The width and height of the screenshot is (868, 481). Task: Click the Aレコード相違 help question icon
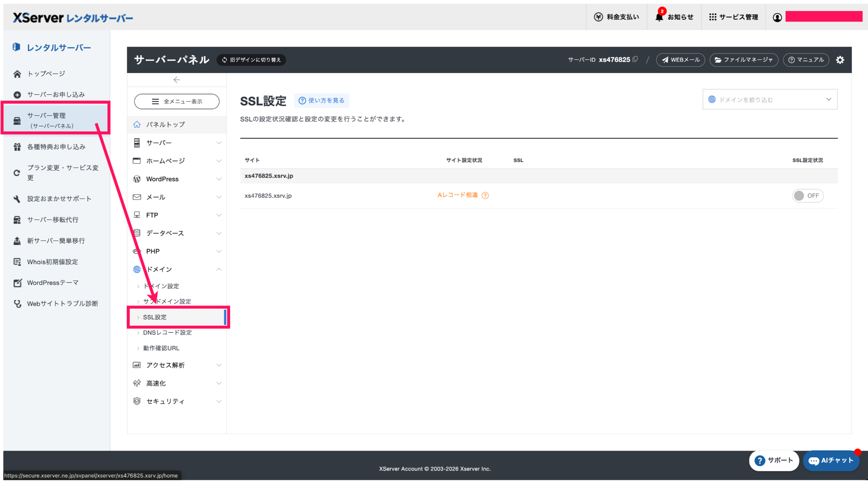coord(485,195)
